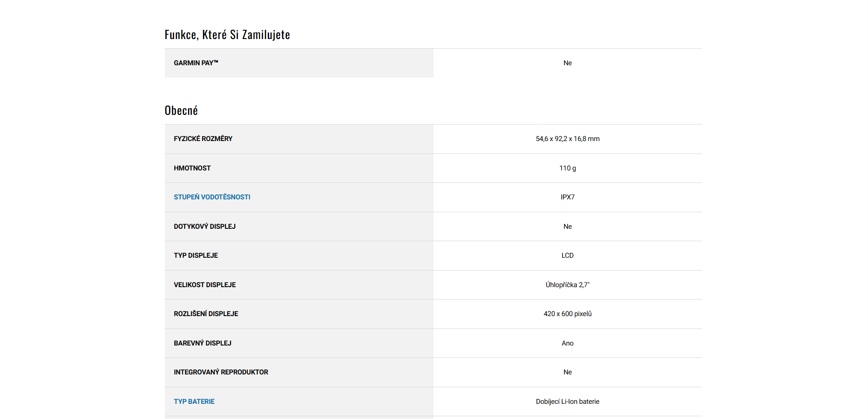868x419 pixels.
Task: Click the Rozlišení displeje label
Action: click(206, 314)
